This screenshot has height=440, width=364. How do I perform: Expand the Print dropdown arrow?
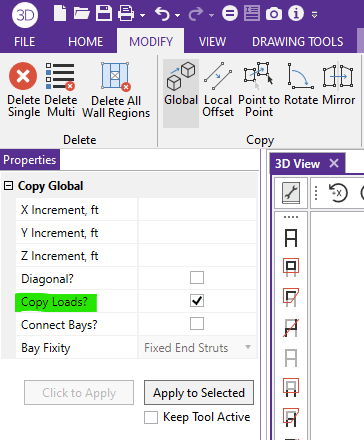(x=143, y=15)
